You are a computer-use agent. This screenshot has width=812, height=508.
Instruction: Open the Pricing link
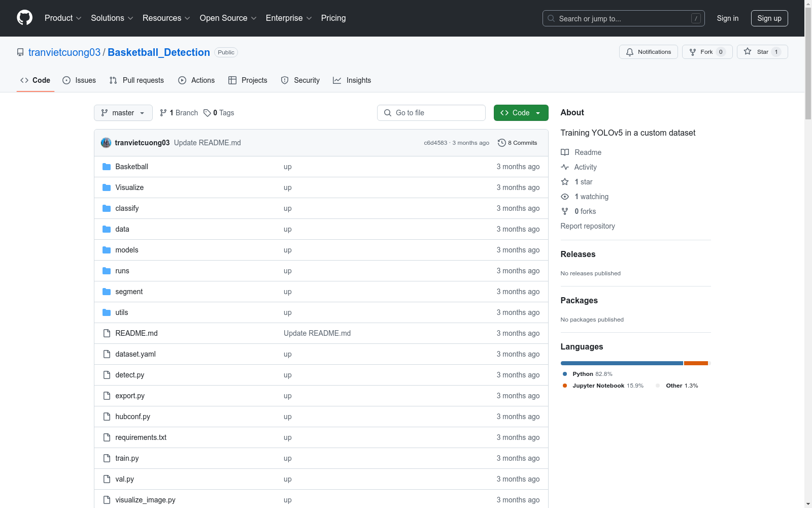pyautogui.click(x=333, y=18)
